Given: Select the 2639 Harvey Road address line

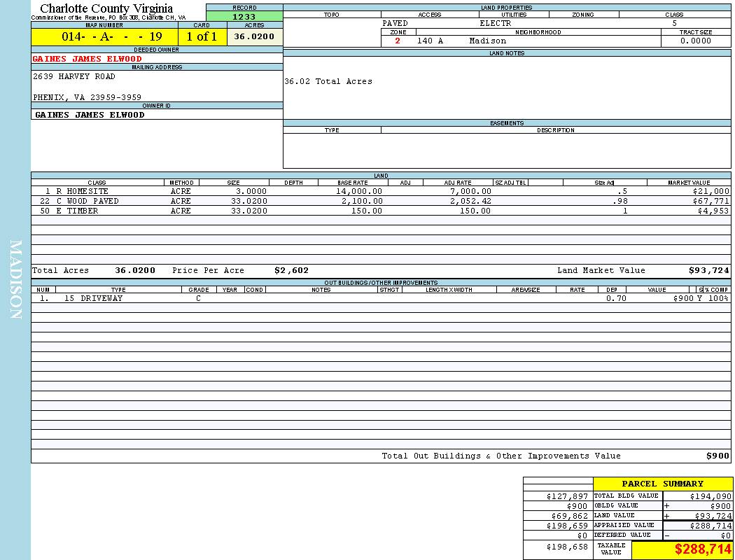Looking at the screenshot, I should coord(74,76).
